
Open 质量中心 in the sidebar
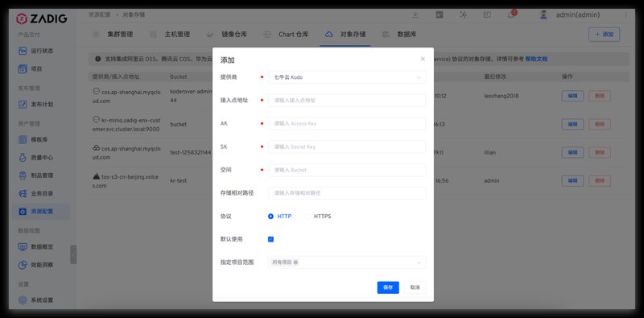[36, 158]
